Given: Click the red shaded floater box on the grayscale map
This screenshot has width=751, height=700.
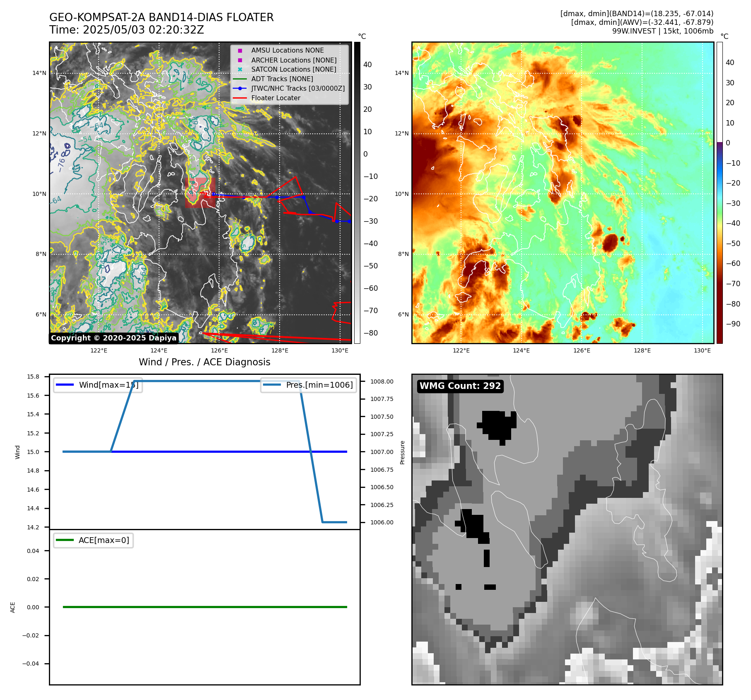Looking at the screenshot, I should pyautogui.click(x=200, y=193).
